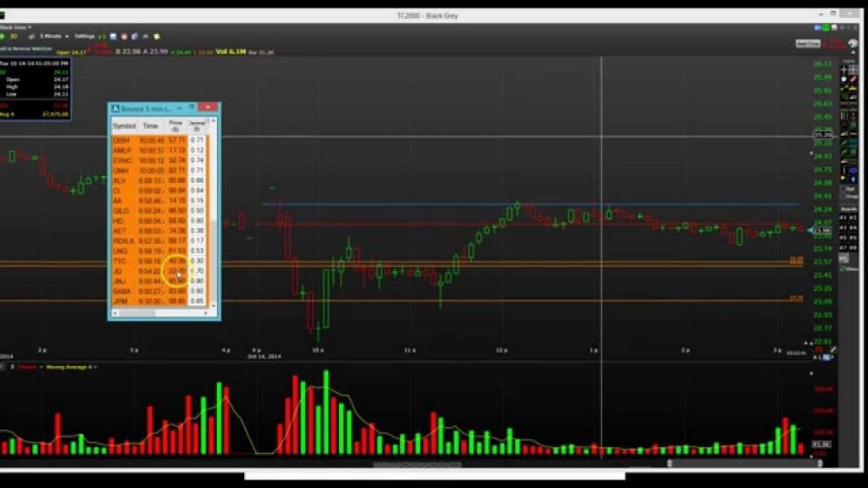This screenshot has width=868, height=488.
Task: Click the Facebook share icon in the chart toolbar
Action: (x=135, y=36)
